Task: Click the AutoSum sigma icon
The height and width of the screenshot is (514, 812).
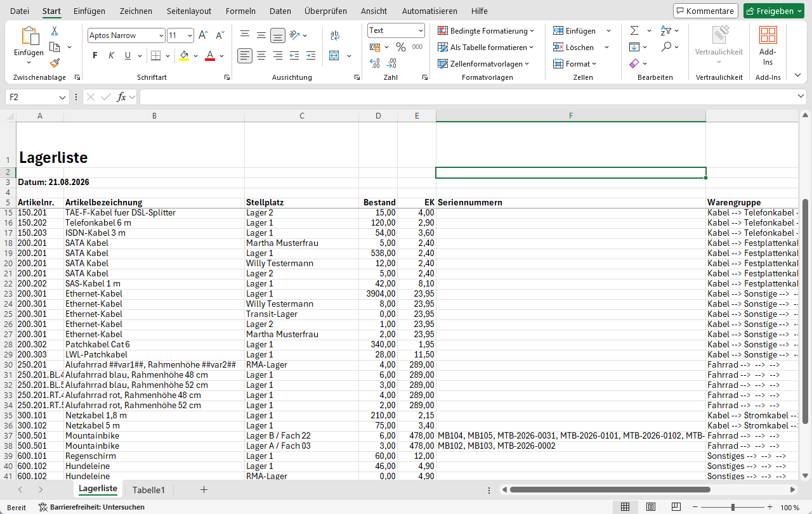Action: click(634, 30)
